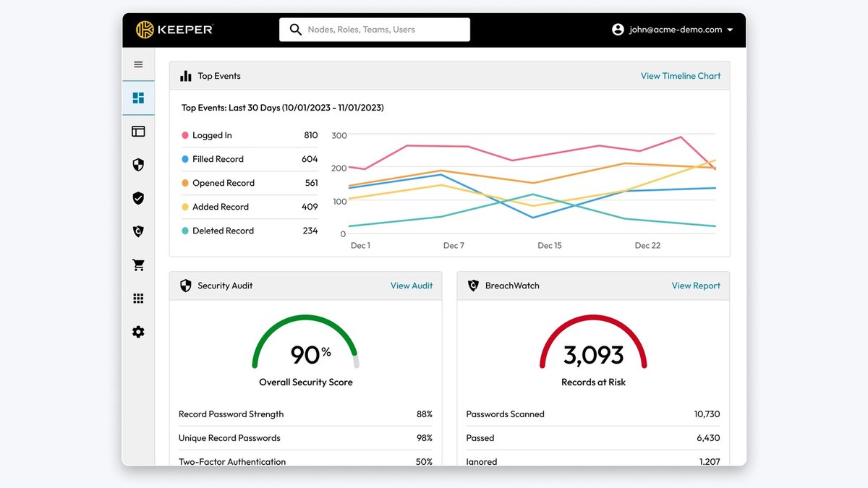Open BreachWatch shield icon in sidebar
This screenshot has width=868, height=488.
coord(138,231)
